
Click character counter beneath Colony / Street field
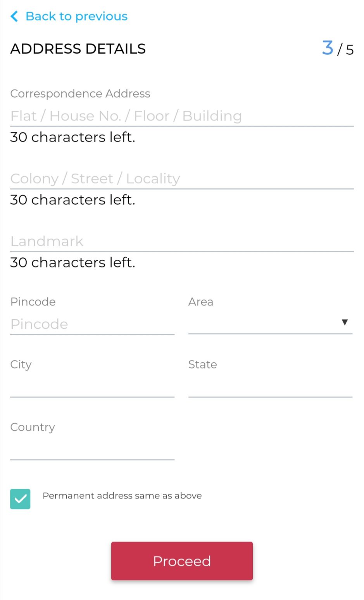coord(73,200)
